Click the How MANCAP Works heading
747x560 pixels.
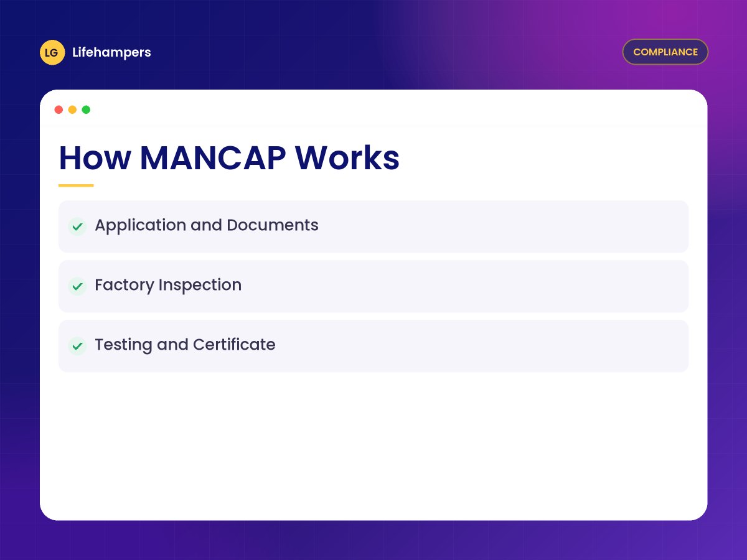pyautogui.click(x=229, y=158)
